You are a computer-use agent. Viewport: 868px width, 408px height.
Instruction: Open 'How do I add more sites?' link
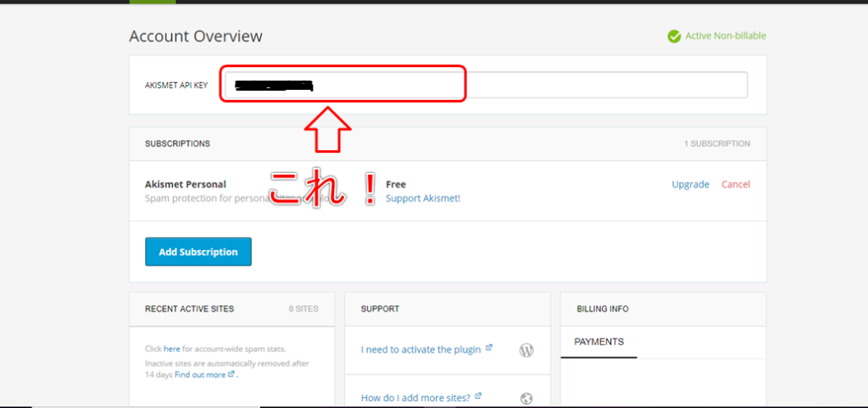coord(415,398)
